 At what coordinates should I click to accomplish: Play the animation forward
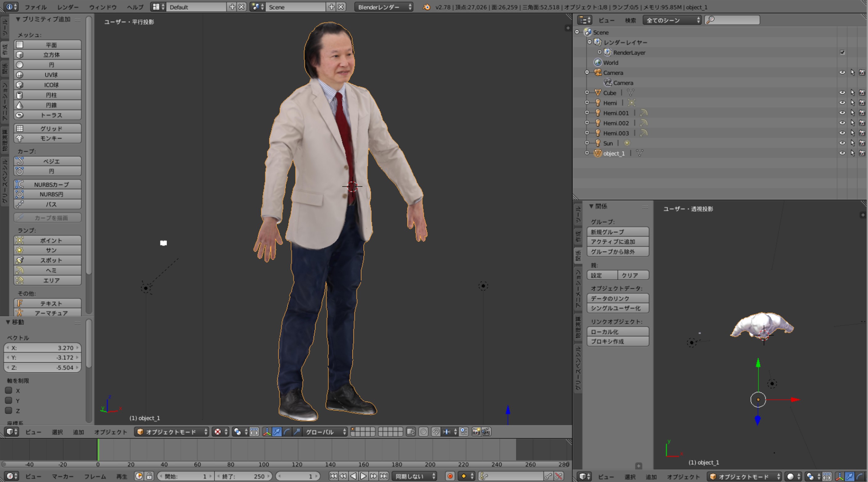(363, 476)
